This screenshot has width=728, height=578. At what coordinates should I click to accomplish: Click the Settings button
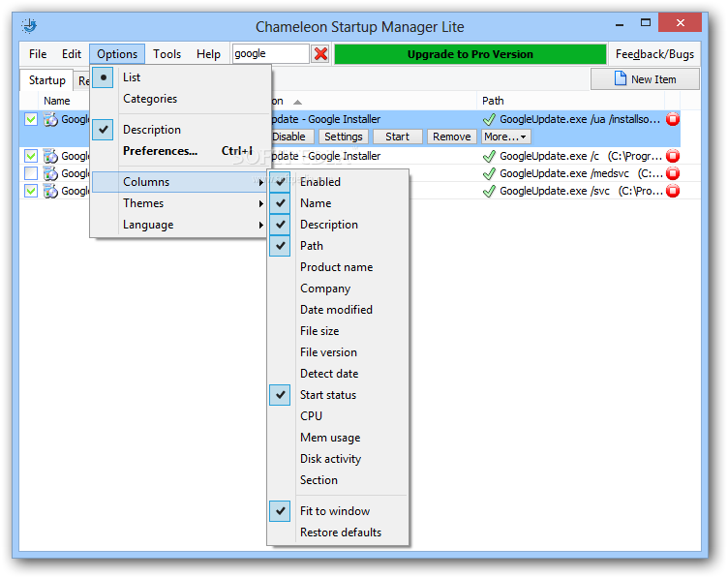(x=344, y=137)
